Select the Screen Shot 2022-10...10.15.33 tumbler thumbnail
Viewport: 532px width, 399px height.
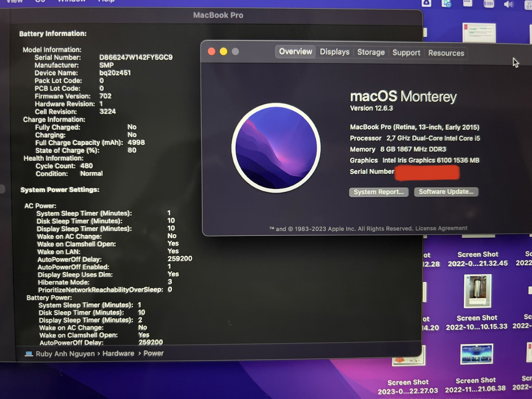(477, 291)
